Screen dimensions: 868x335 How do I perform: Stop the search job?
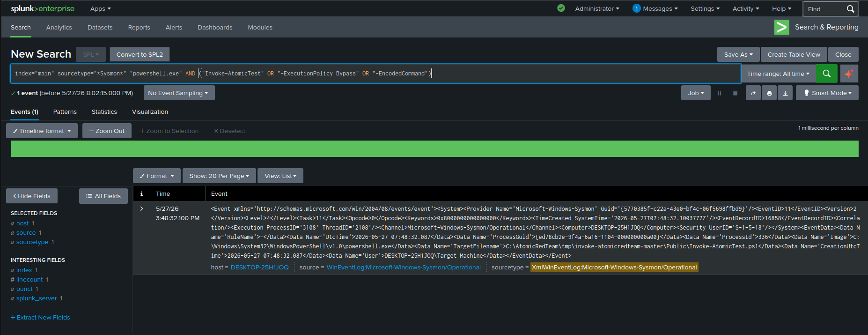735,93
